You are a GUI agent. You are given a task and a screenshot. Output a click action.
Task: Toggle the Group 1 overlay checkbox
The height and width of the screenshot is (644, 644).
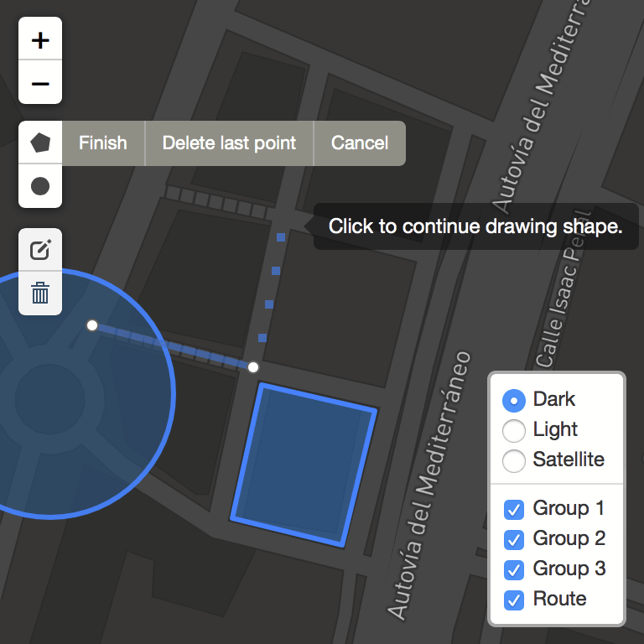(514, 510)
